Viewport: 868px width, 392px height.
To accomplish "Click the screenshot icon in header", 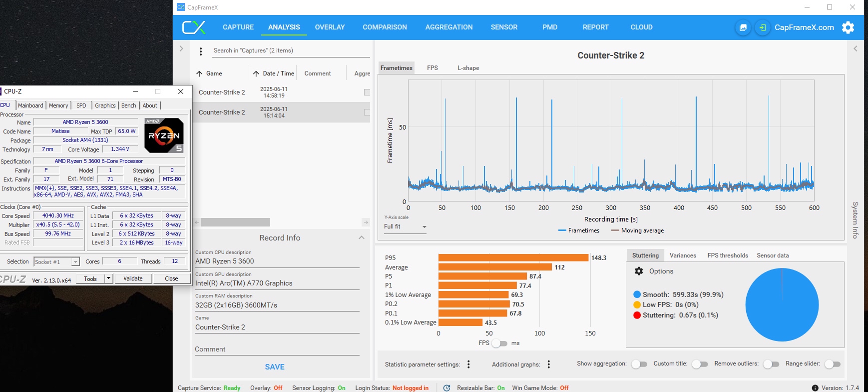I will click(743, 27).
